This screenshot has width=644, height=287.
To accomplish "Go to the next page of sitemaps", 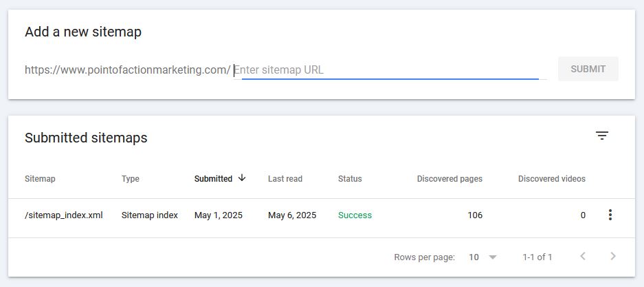I will [613, 257].
